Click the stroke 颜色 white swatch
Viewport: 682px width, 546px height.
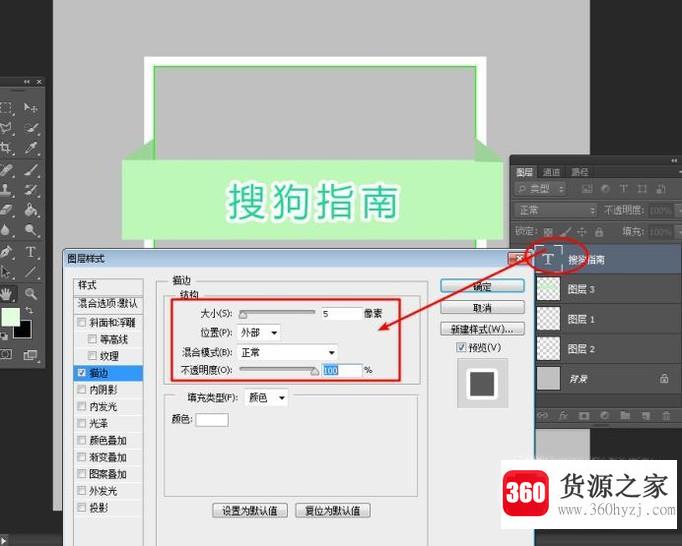212,419
